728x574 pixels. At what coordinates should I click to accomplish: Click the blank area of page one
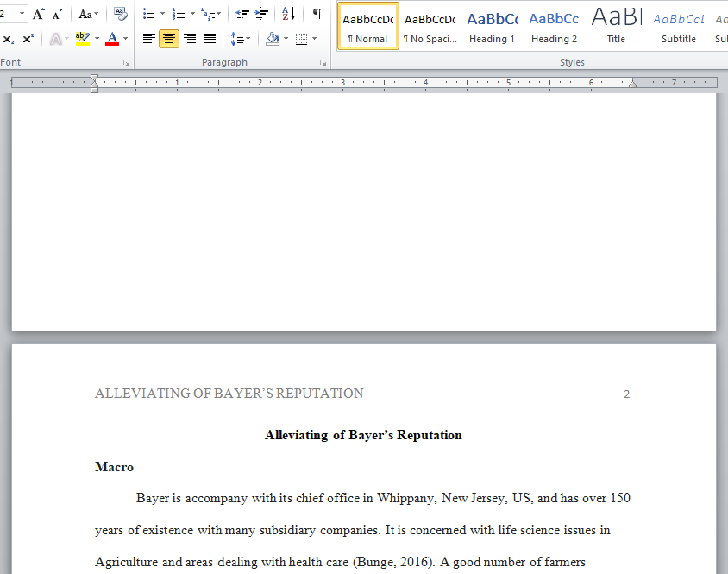pos(363,211)
